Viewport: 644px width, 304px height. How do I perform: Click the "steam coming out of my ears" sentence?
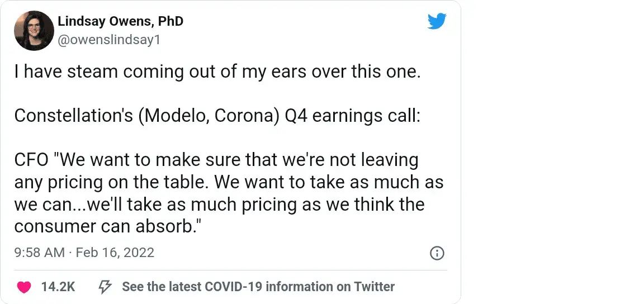(217, 72)
